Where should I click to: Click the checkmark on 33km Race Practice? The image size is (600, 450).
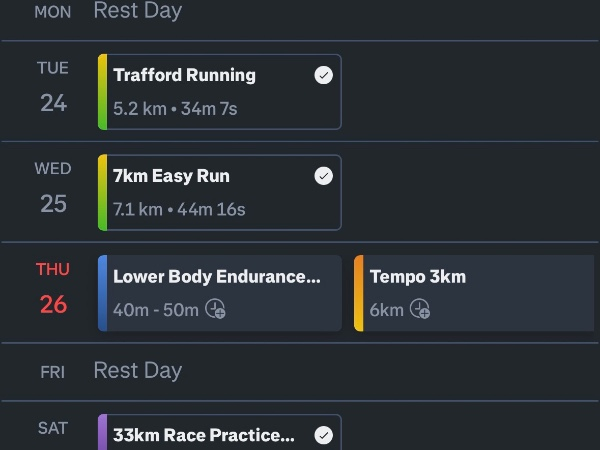pyautogui.click(x=323, y=435)
